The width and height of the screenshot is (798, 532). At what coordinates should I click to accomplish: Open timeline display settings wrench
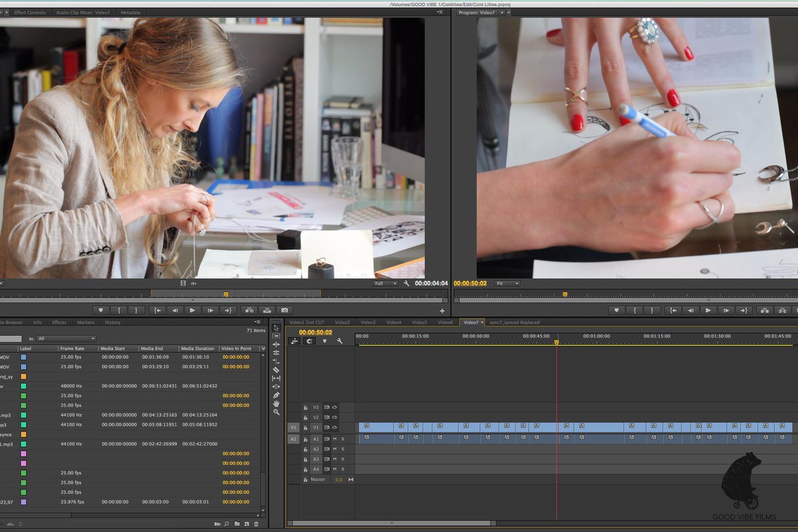click(340, 341)
